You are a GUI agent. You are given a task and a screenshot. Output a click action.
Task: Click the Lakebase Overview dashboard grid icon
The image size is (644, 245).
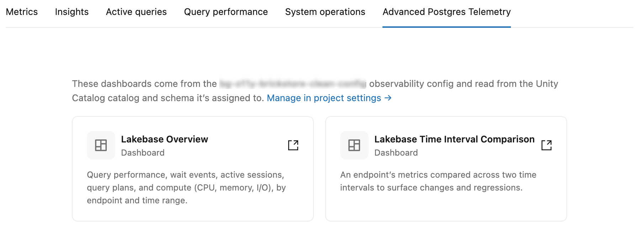point(101,145)
